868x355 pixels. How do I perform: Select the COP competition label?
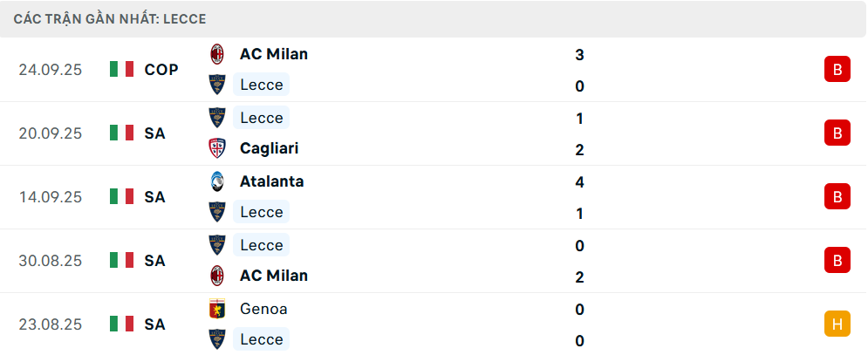pos(161,70)
